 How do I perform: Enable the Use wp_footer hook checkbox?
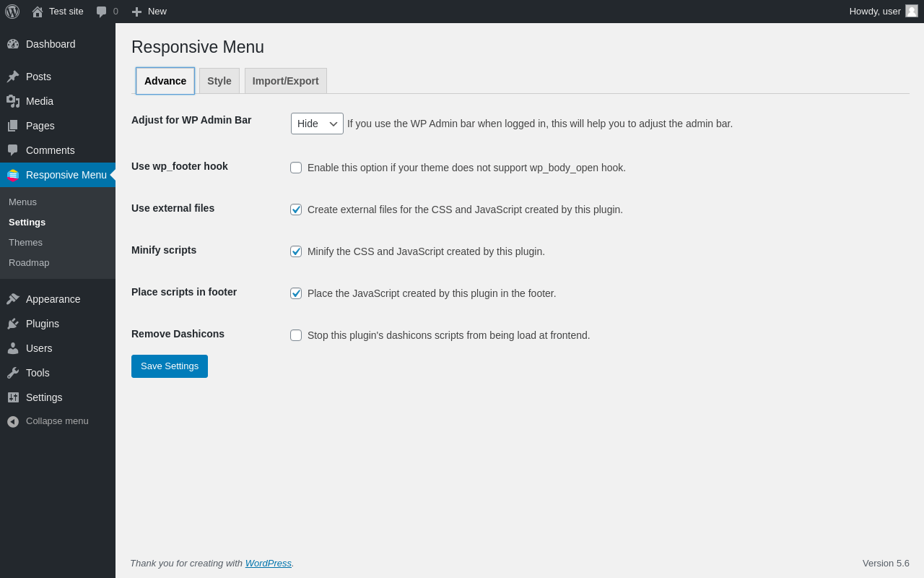pos(296,168)
